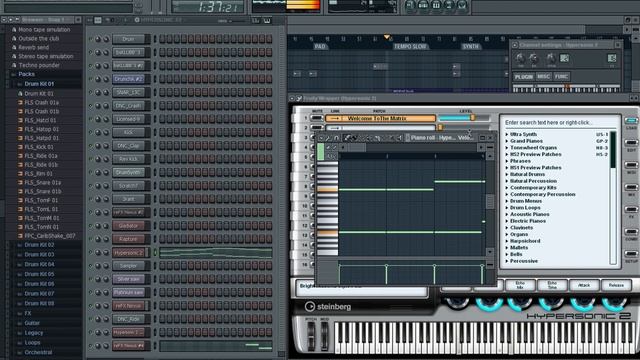The height and width of the screenshot is (360, 640).
Task: Expand Contemporary Kits preset category
Action: [x=507, y=188]
